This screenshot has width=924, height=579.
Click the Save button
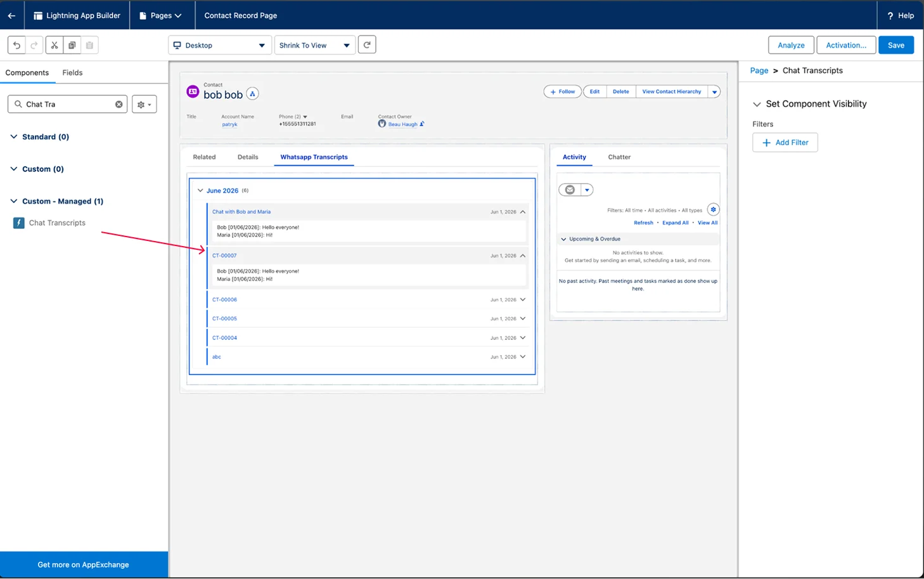(x=896, y=45)
